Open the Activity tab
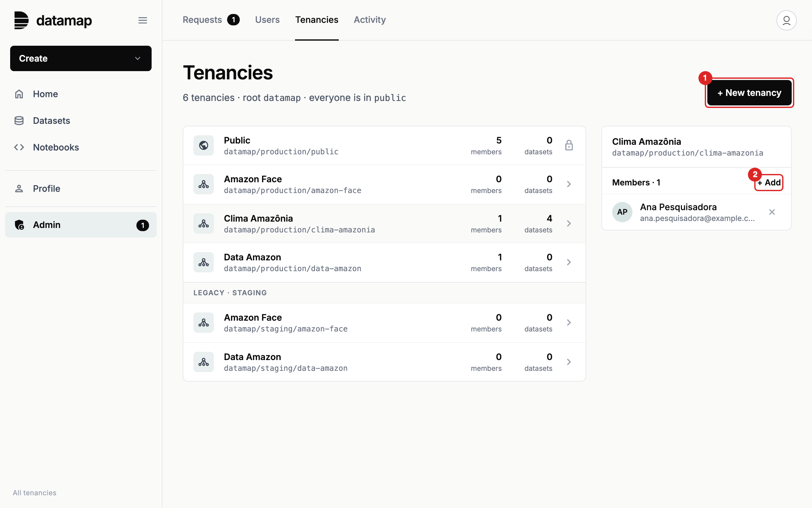This screenshot has height=508, width=812. [370, 20]
